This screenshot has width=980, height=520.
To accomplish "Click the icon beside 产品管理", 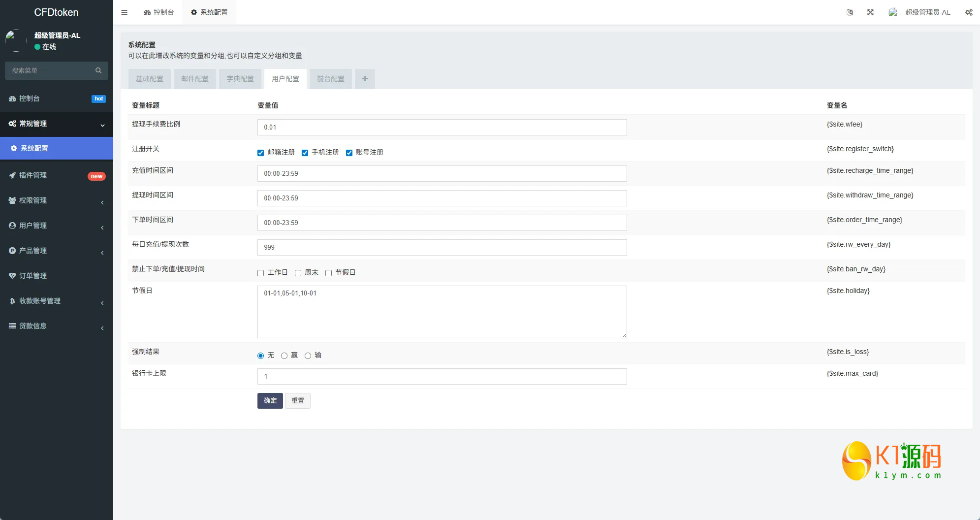I will click(12, 251).
